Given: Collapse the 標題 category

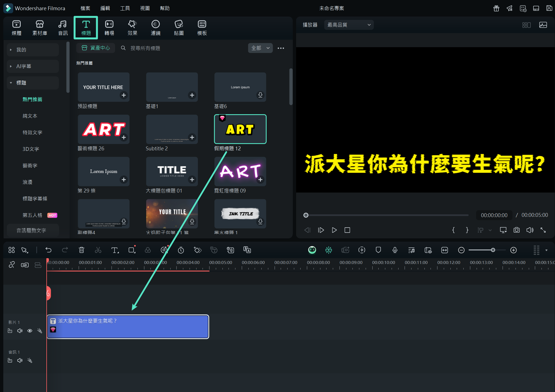Looking at the screenshot, I should [33, 83].
